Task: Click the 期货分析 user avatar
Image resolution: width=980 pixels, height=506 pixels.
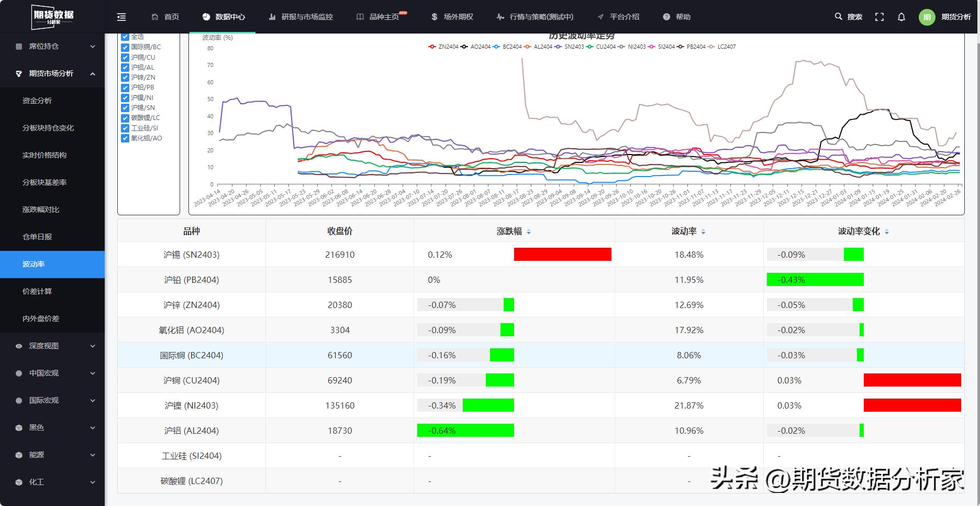Action: [926, 17]
